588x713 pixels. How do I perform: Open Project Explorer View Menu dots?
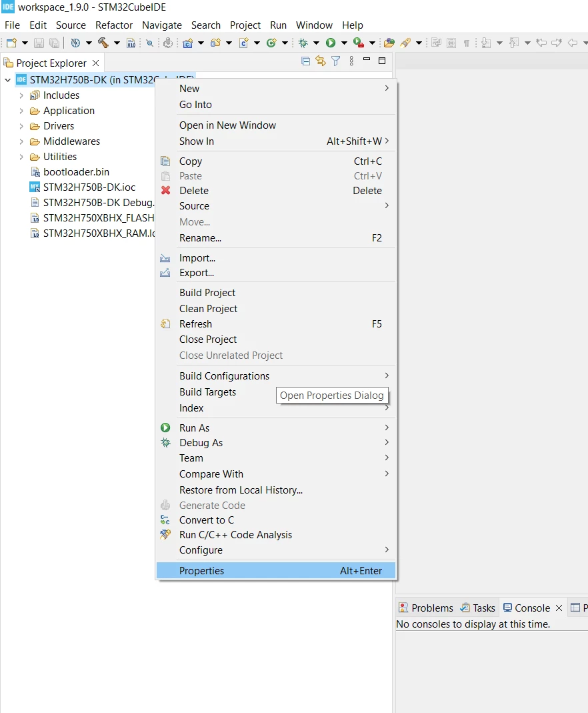[x=351, y=61]
